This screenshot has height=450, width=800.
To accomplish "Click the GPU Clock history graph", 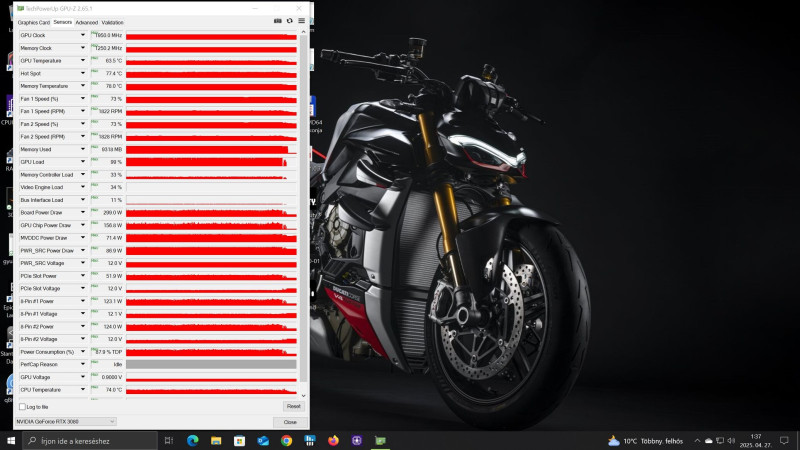I will click(211, 36).
